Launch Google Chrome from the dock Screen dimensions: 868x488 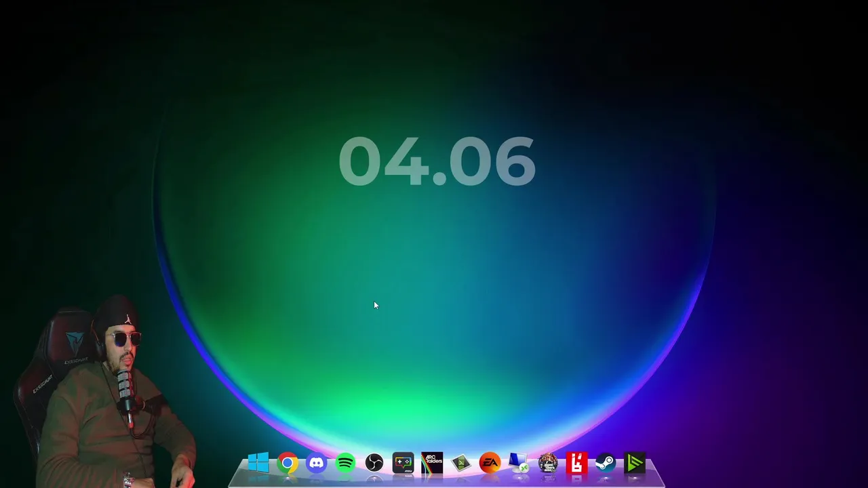288,464
